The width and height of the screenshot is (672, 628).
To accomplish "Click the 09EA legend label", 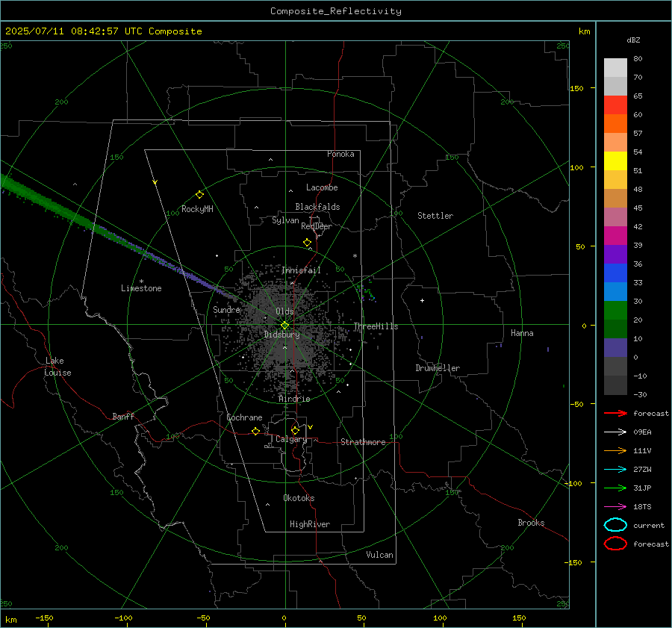I will pos(642,432).
